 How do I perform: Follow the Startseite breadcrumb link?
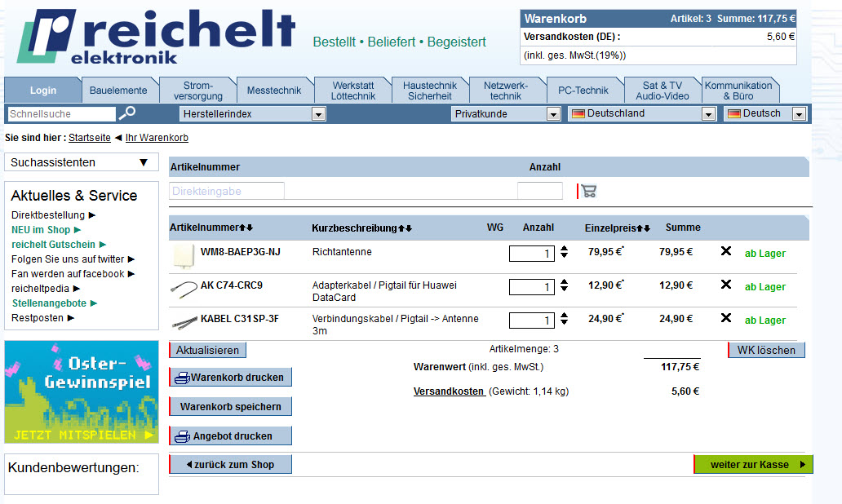pos(90,137)
